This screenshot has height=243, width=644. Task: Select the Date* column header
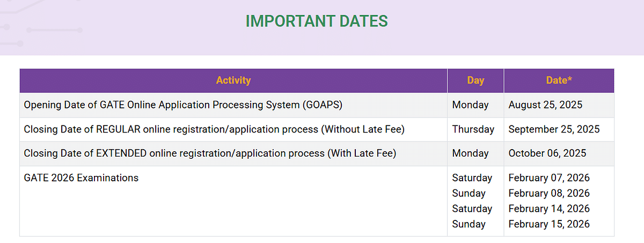pyautogui.click(x=559, y=80)
